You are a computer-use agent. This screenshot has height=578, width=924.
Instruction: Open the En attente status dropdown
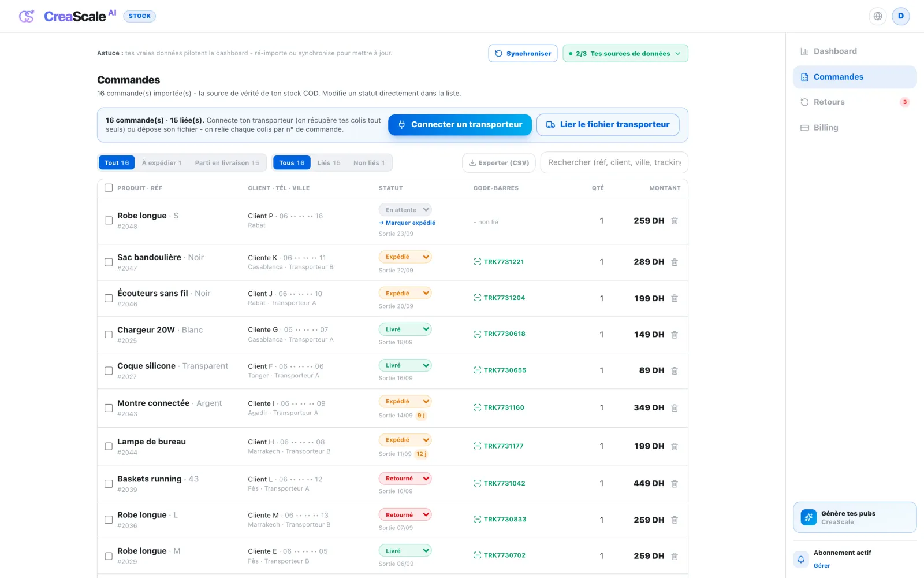click(405, 210)
